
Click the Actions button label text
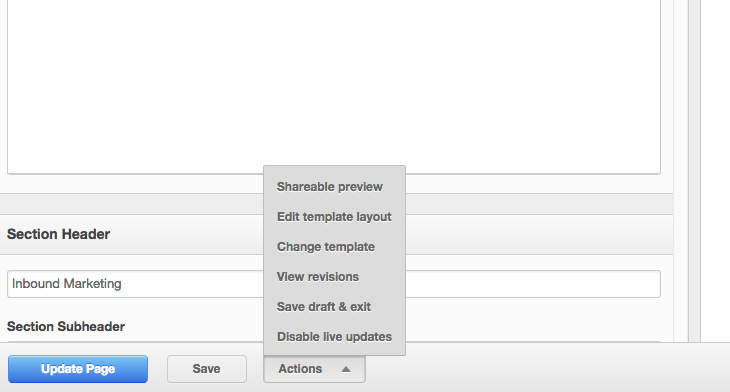coord(300,369)
